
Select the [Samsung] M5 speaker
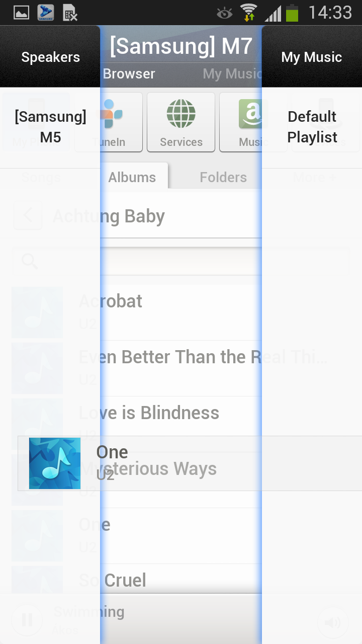[x=50, y=127]
